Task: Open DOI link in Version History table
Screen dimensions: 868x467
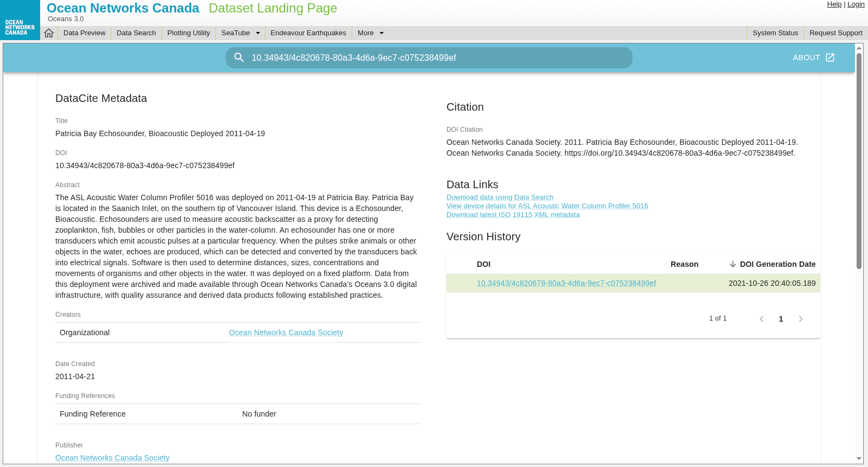Action: click(566, 283)
